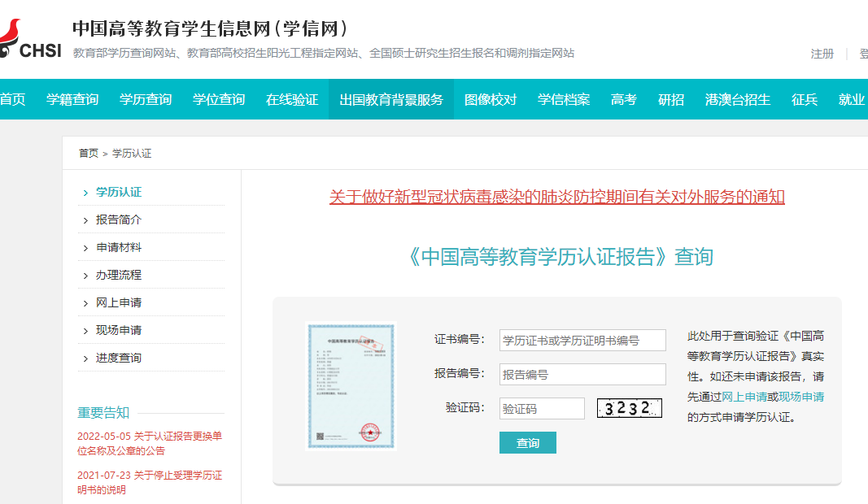The image size is (868, 504).
Task: Click into the 报告编号 input field
Action: click(x=582, y=374)
